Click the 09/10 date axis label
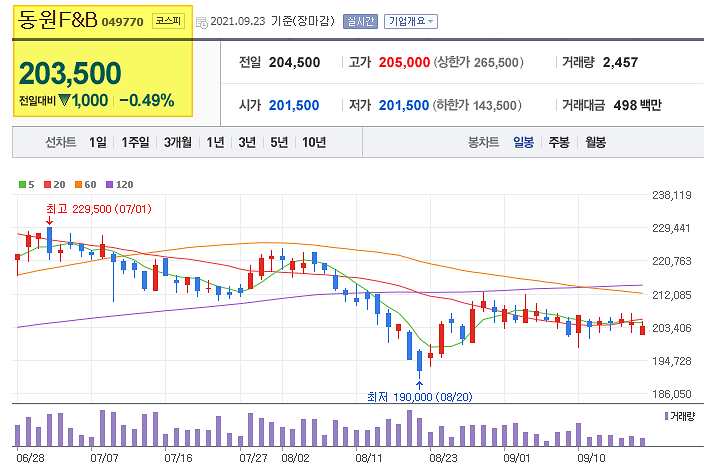This screenshot has height=474, width=704. tap(591, 458)
